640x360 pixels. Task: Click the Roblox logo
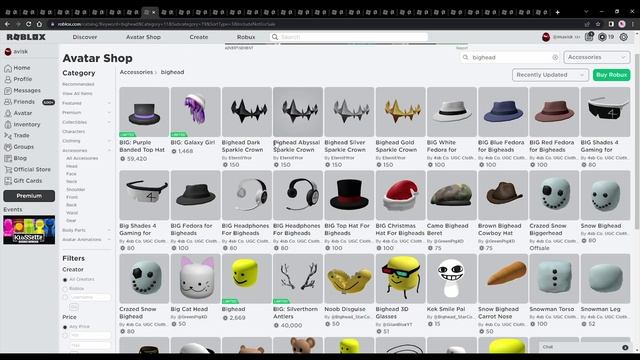pyautogui.click(x=26, y=37)
